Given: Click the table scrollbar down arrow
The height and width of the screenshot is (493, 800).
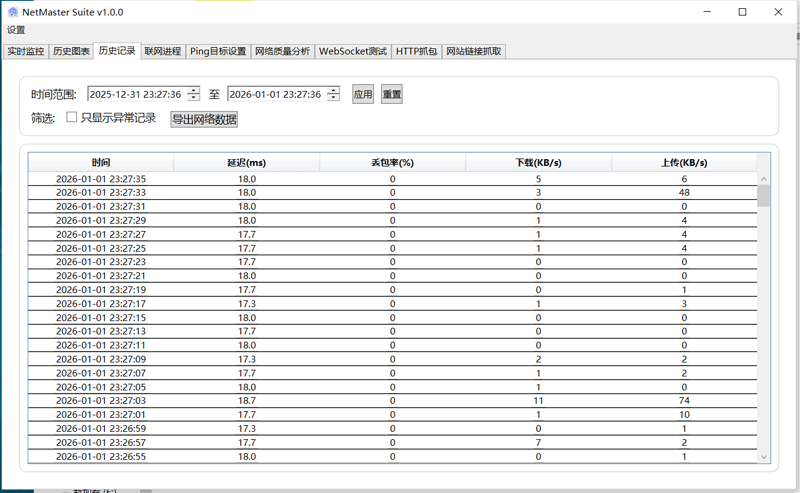Looking at the screenshot, I should (764, 457).
